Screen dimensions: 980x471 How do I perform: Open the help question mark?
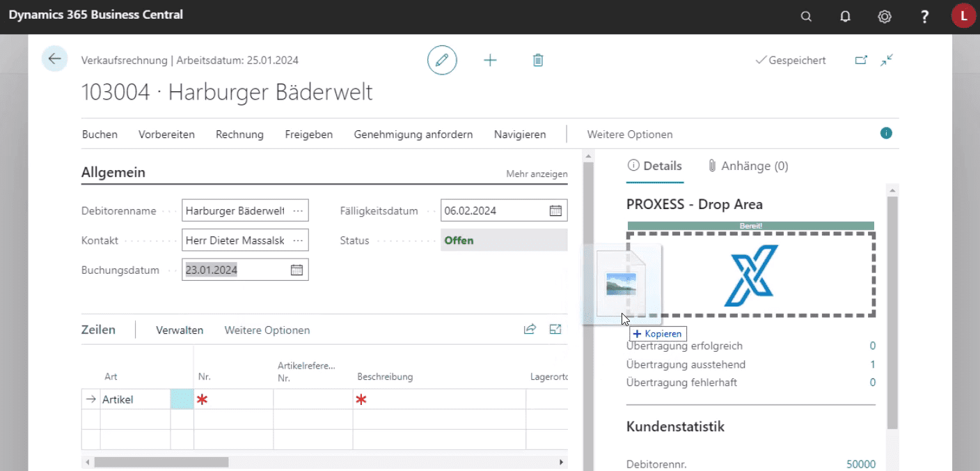pyautogui.click(x=924, y=17)
